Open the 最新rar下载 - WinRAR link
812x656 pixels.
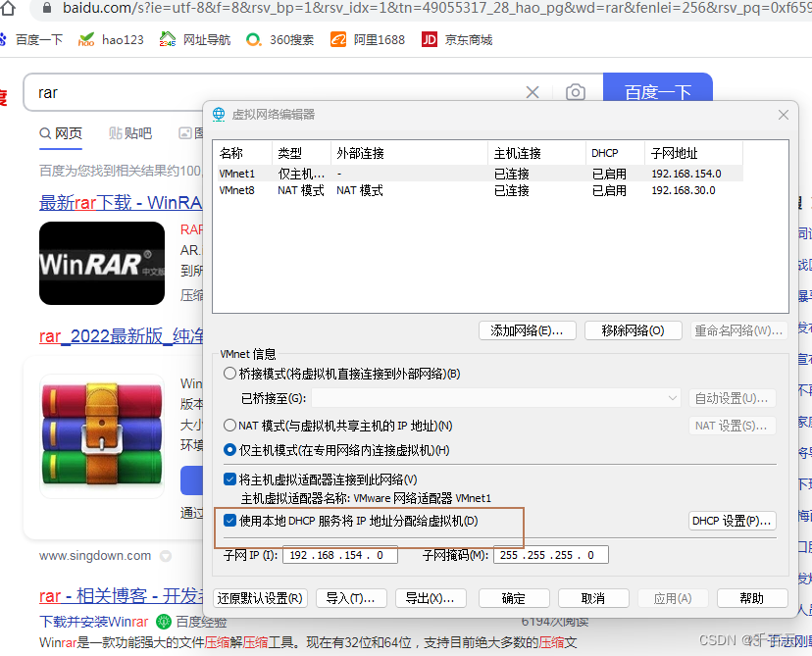[x=121, y=202]
